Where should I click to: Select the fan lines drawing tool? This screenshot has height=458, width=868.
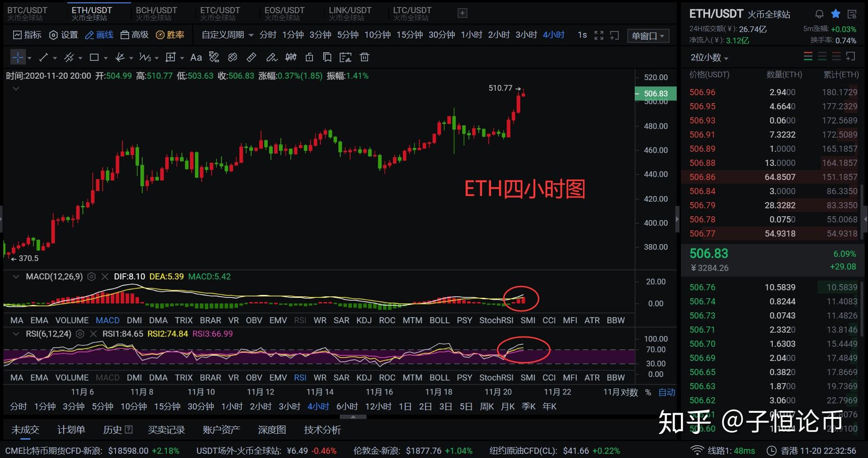click(x=120, y=57)
